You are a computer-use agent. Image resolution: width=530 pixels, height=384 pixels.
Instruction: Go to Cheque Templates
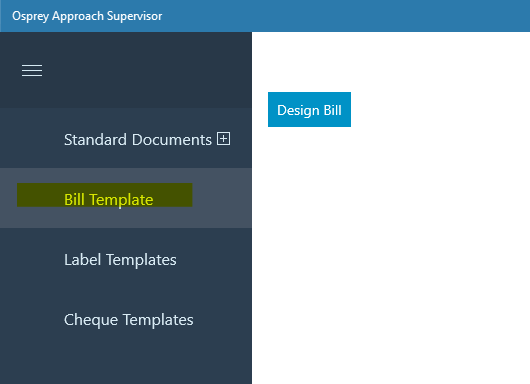[126, 319]
